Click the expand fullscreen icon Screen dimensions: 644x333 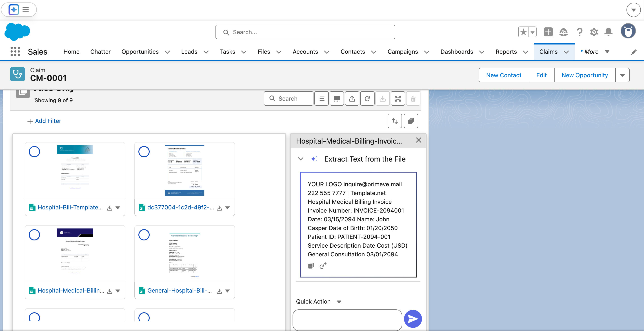398,99
